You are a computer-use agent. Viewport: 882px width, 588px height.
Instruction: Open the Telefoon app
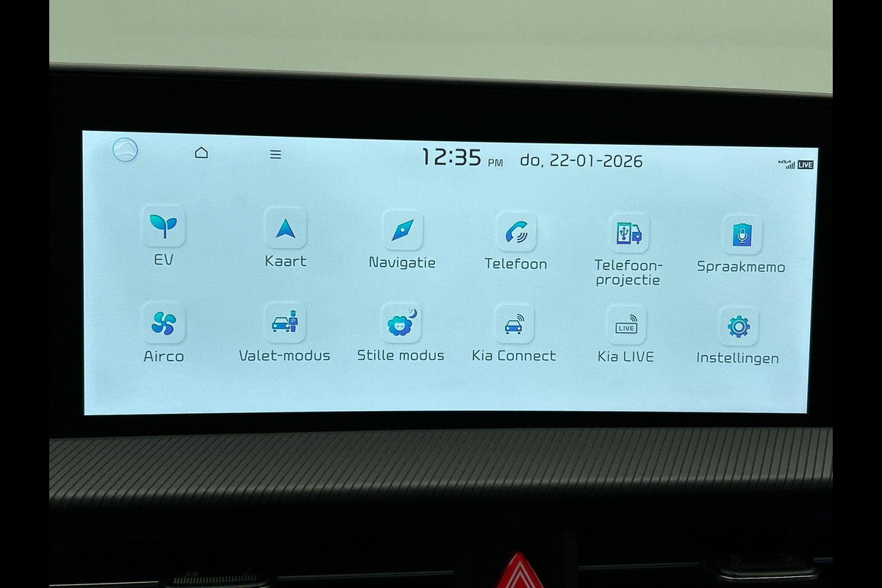tap(516, 232)
